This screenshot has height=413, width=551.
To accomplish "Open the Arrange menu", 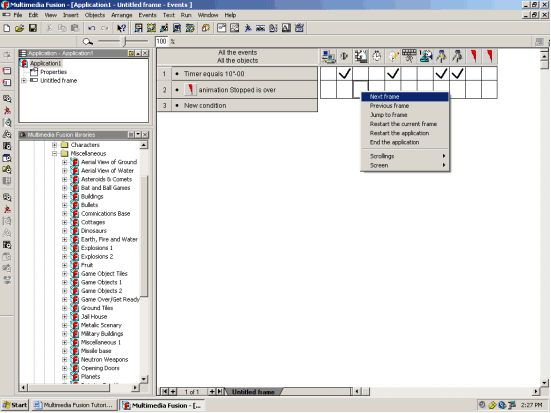I will tap(122, 15).
